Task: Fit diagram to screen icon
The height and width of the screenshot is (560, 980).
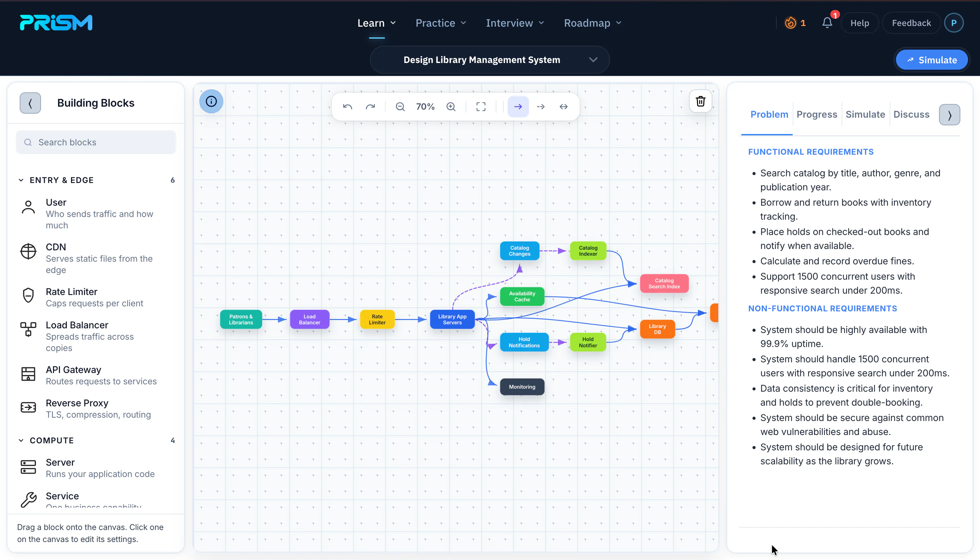Action: click(481, 107)
